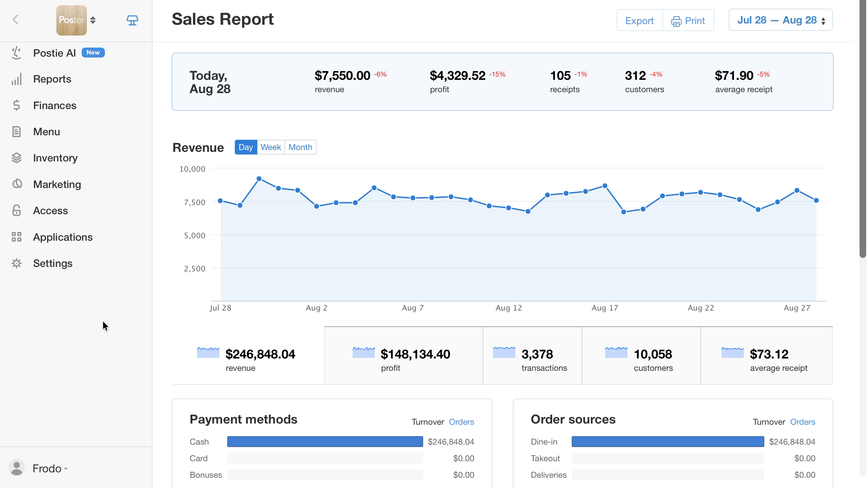
Task: Click the Export button
Action: tap(639, 20)
